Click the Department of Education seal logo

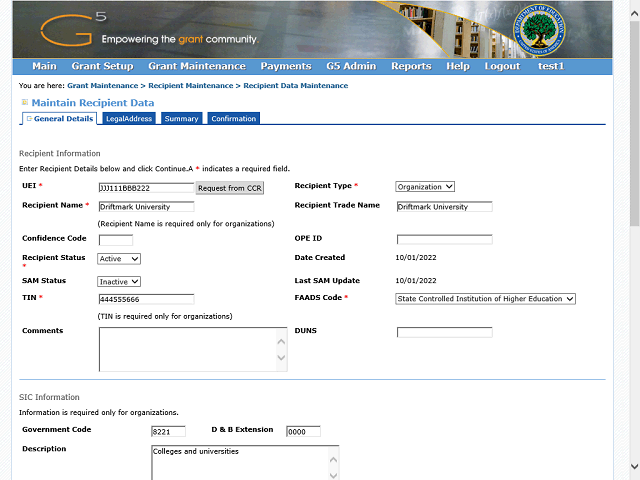coord(539,32)
